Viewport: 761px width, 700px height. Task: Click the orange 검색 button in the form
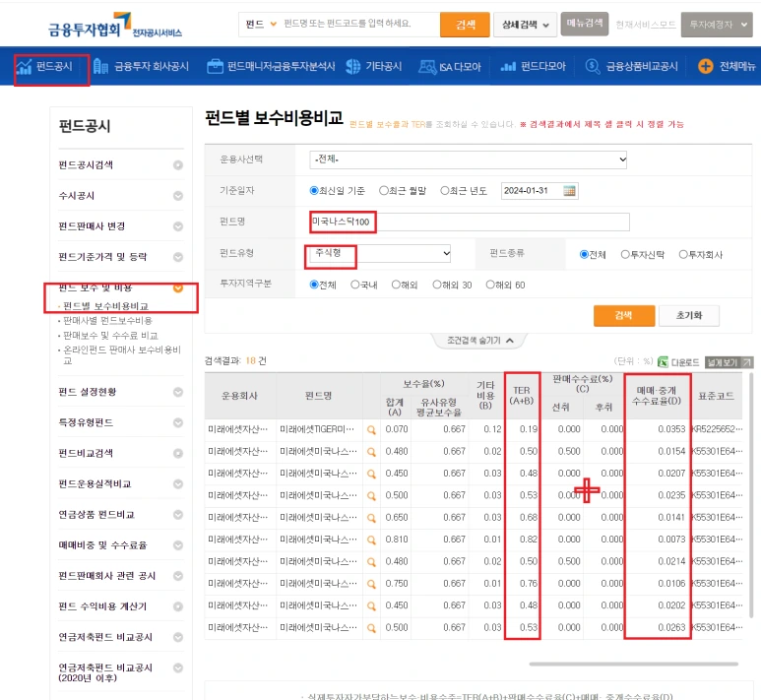pyautogui.click(x=623, y=315)
